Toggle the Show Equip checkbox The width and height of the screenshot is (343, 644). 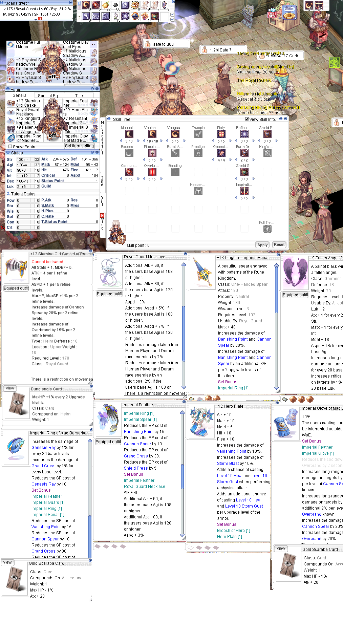pos(10,147)
